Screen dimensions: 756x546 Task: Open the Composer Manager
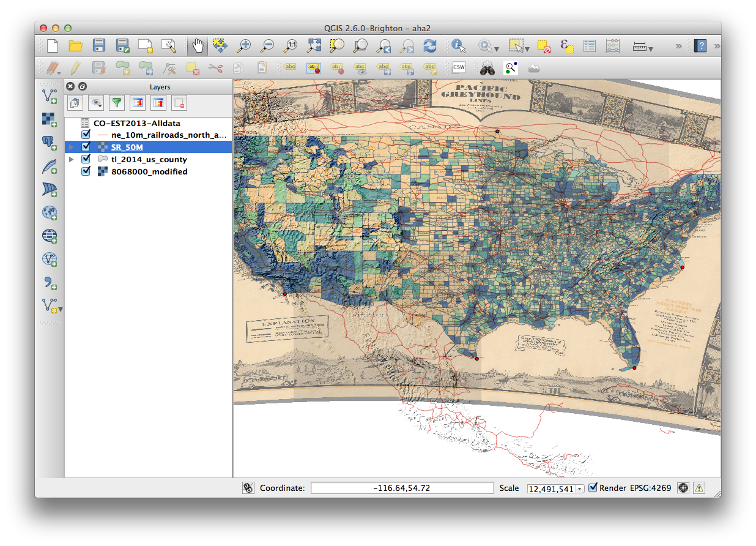(x=169, y=45)
